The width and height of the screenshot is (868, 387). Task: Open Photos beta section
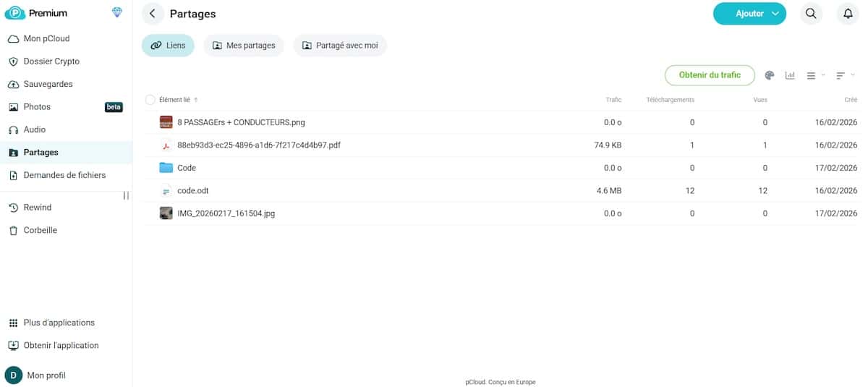pyautogui.click(x=66, y=107)
